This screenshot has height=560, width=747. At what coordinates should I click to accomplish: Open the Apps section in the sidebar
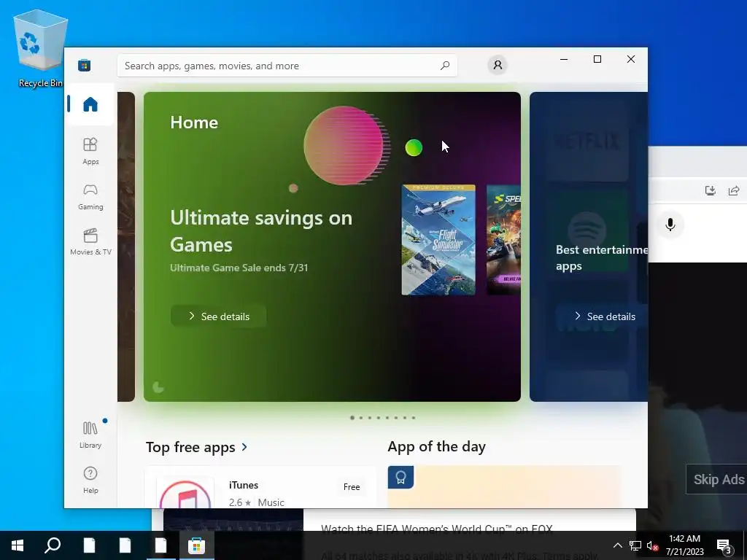(x=90, y=151)
